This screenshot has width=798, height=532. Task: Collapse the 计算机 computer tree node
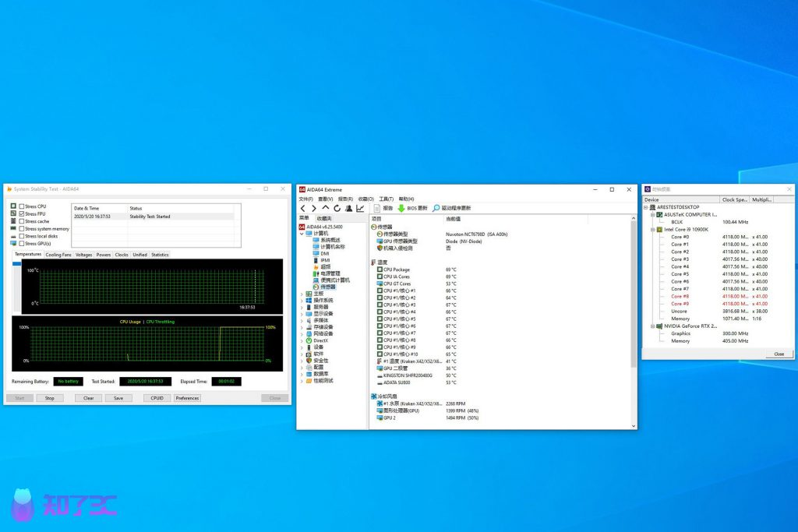click(302, 234)
